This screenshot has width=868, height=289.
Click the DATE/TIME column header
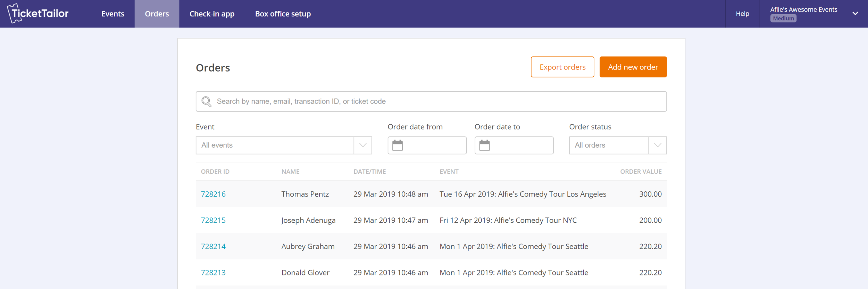(370, 172)
